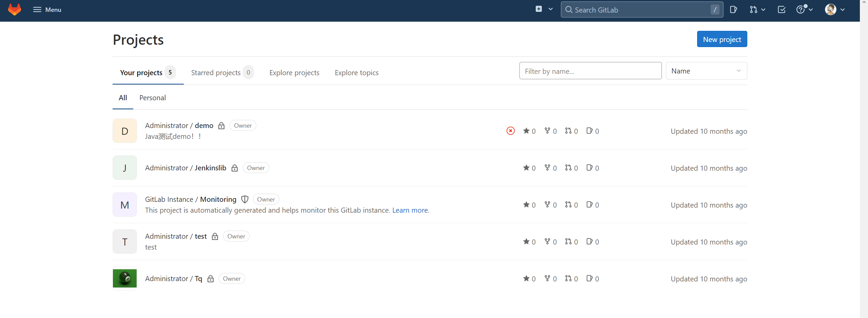The height and width of the screenshot is (318, 868).
Task: Click merge requests icon for Tq
Action: (568, 278)
